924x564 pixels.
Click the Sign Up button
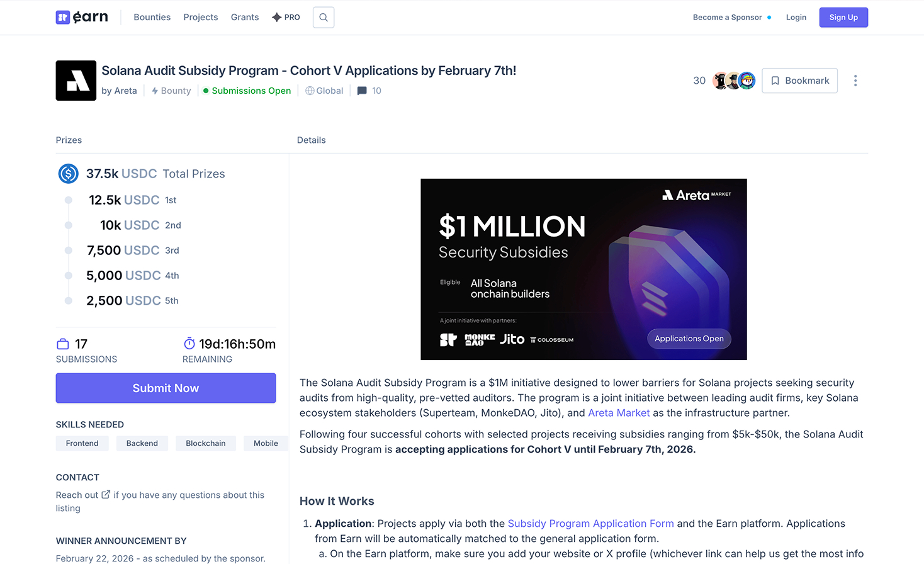tap(843, 18)
